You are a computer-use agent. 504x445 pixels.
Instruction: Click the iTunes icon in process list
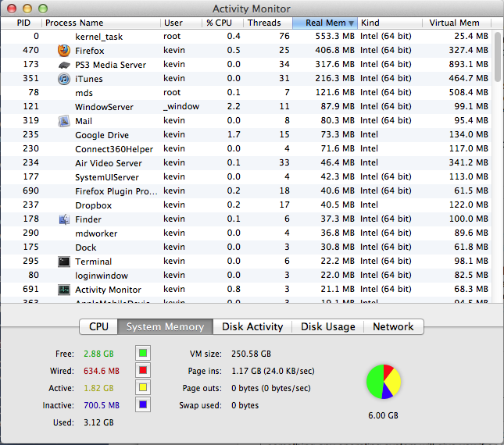pyautogui.click(x=64, y=79)
